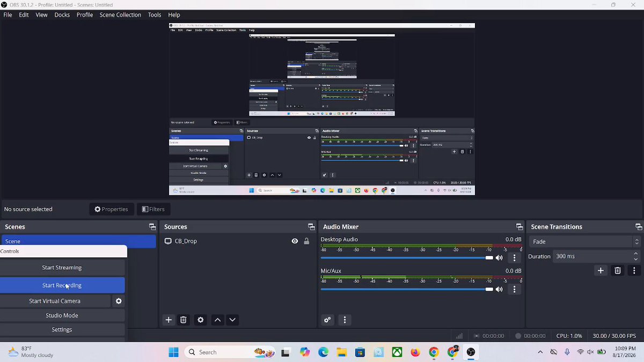Open Mic/Aux three-dot options menu
644x362 pixels.
coord(514,289)
